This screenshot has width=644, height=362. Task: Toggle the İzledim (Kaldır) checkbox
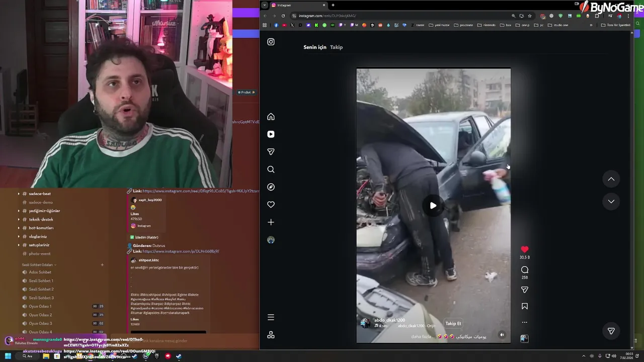[x=132, y=237]
